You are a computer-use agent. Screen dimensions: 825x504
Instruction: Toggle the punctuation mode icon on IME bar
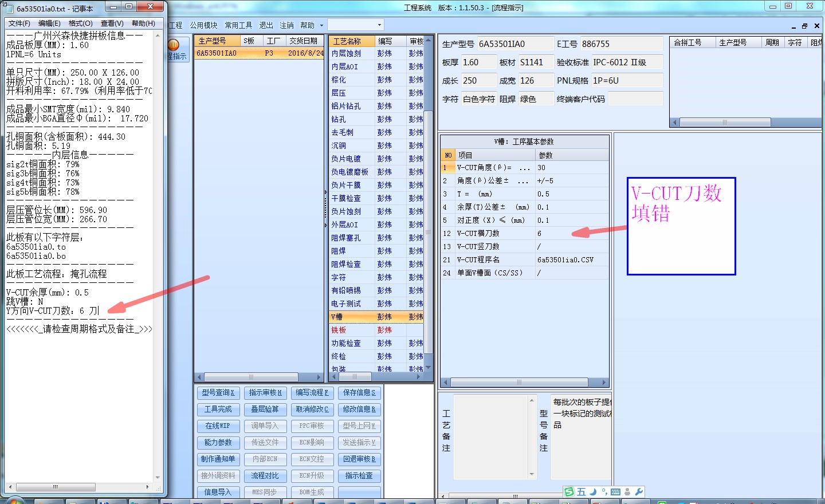click(604, 492)
